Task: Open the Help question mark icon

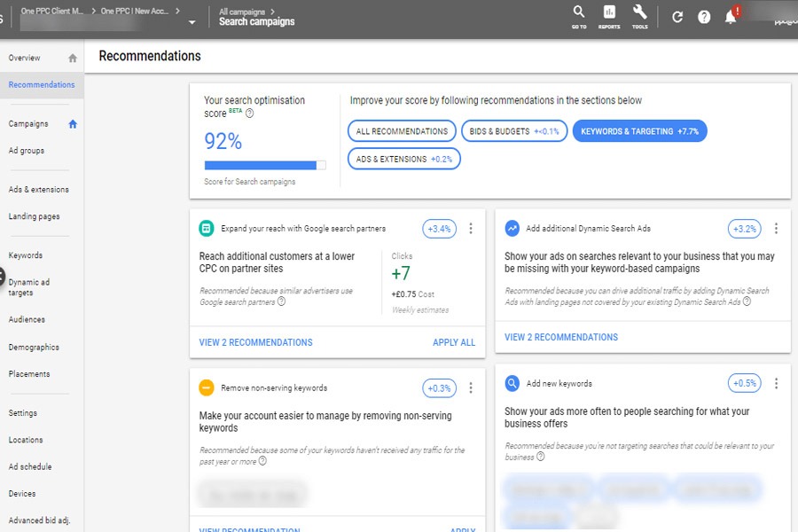Action: [x=704, y=17]
